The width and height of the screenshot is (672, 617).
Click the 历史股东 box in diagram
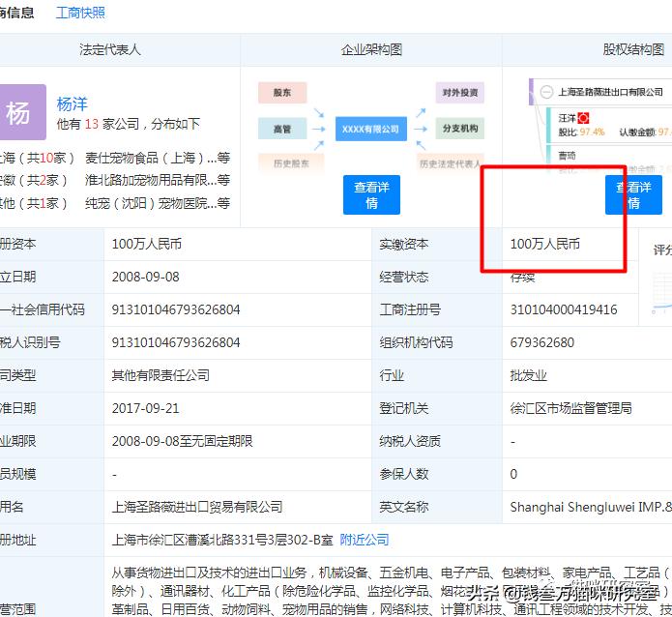point(291,163)
